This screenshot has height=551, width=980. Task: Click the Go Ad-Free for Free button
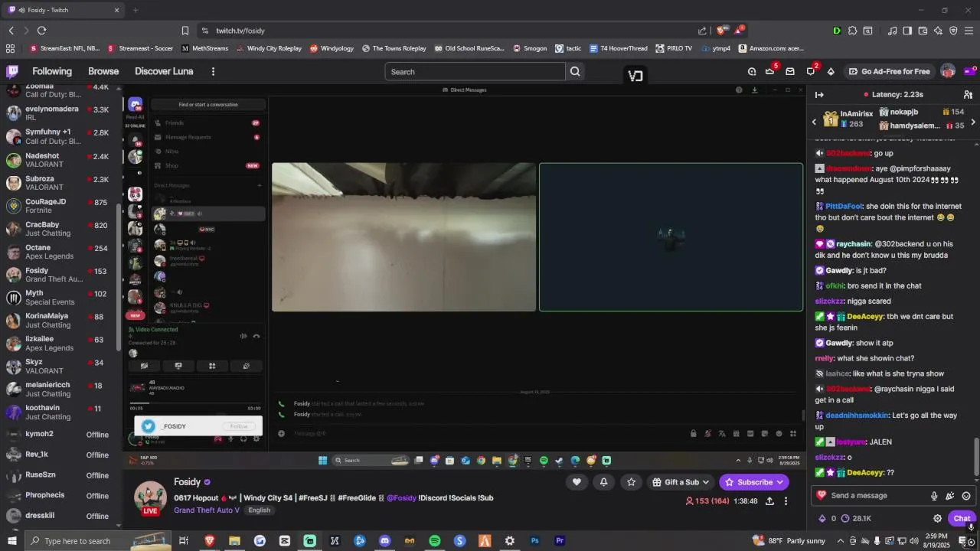(x=890, y=71)
